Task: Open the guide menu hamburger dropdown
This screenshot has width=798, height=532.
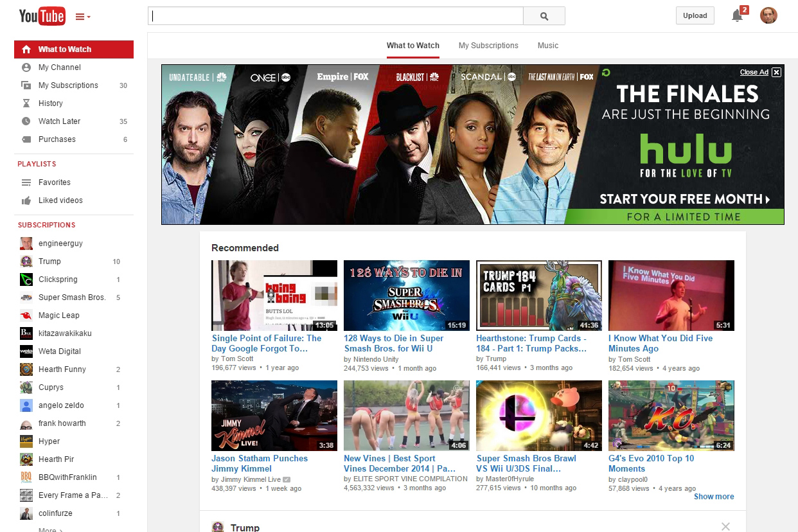Action: [83, 17]
